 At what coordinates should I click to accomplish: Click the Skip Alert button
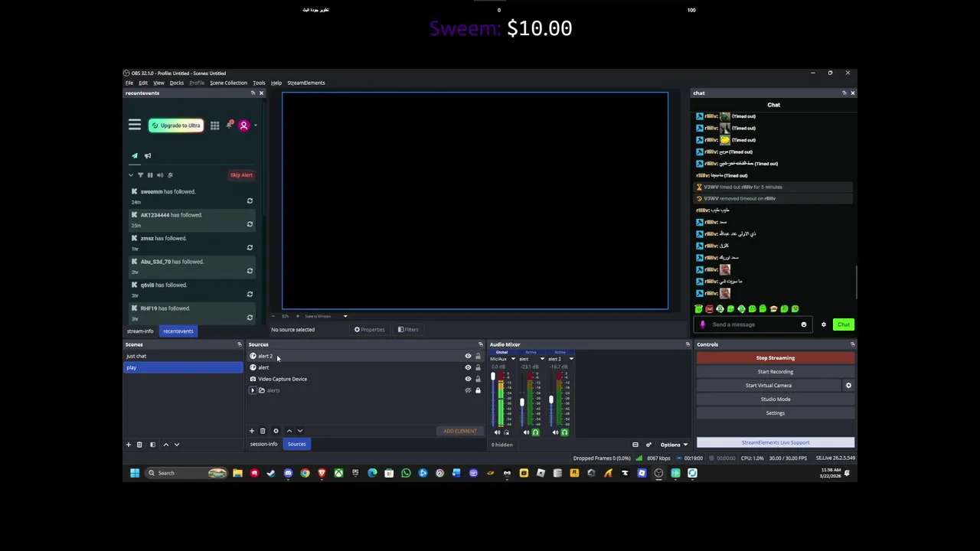[x=241, y=175]
